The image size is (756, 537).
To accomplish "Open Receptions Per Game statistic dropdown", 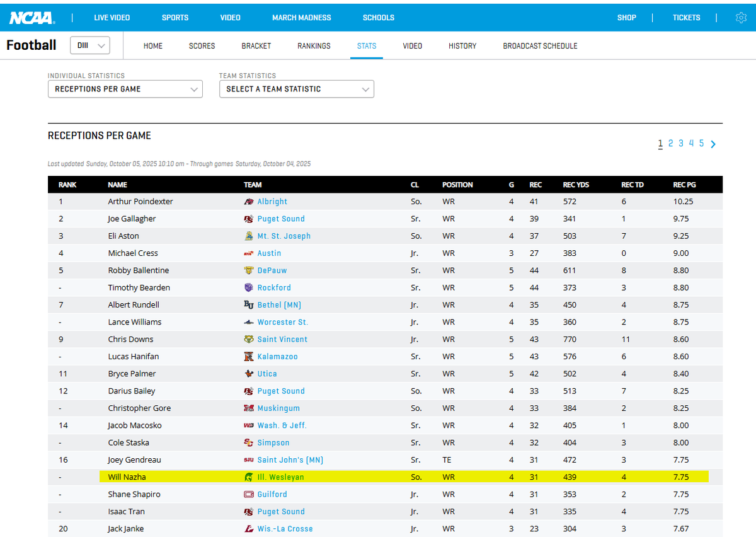I will coord(125,89).
